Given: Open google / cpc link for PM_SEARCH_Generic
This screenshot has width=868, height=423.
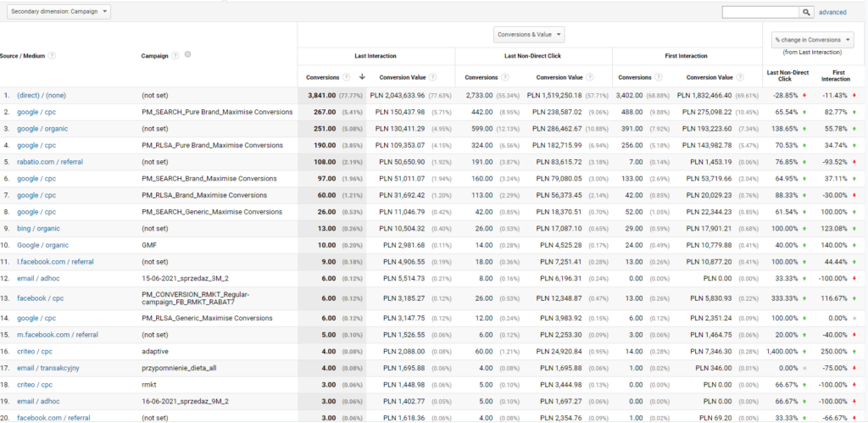Looking at the screenshot, I should click(36, 212).
